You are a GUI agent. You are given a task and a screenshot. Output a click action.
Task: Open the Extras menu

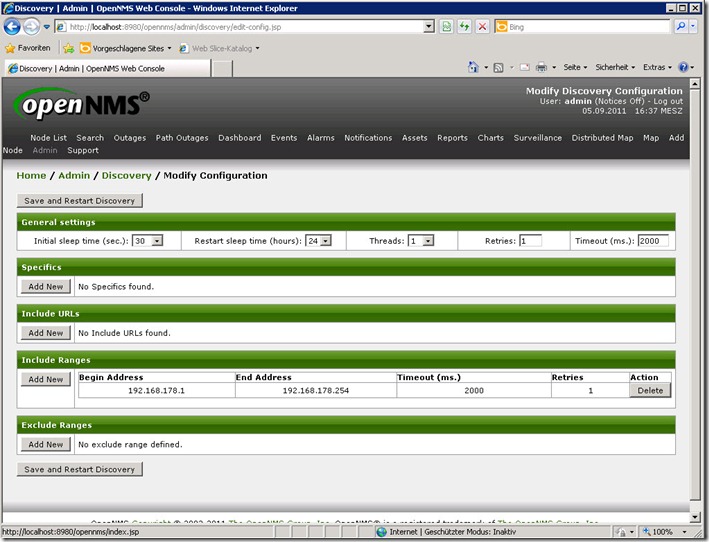click(x=656, y=67)
